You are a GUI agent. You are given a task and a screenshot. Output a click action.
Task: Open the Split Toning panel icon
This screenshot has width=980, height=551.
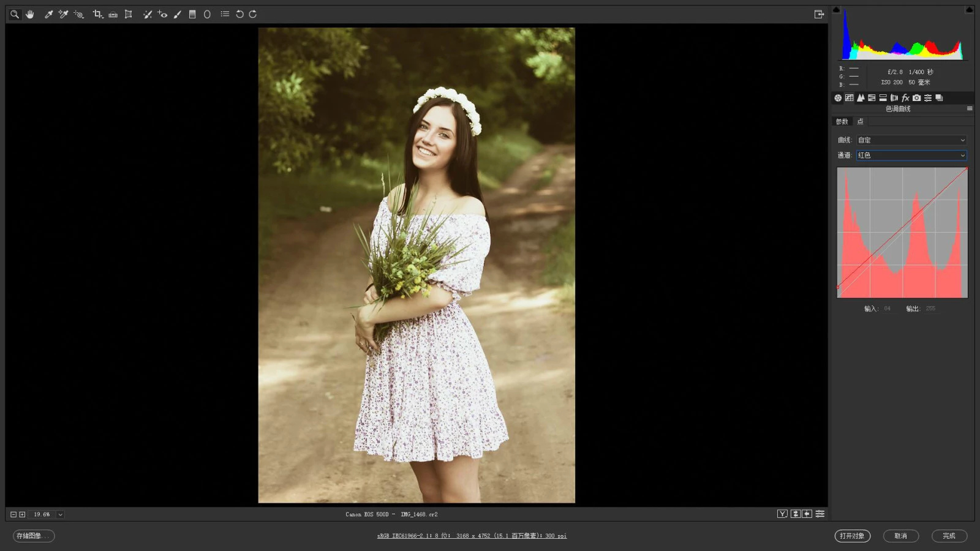(x=883, y=98)
